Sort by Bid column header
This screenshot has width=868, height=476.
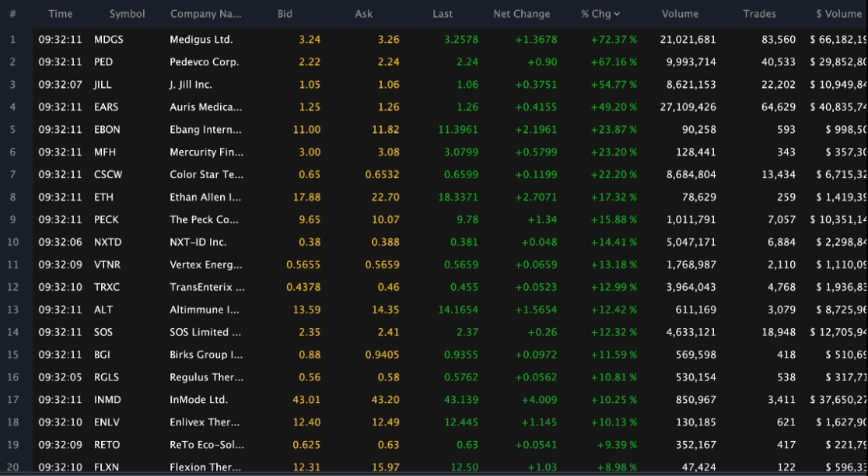pos(285,14)
